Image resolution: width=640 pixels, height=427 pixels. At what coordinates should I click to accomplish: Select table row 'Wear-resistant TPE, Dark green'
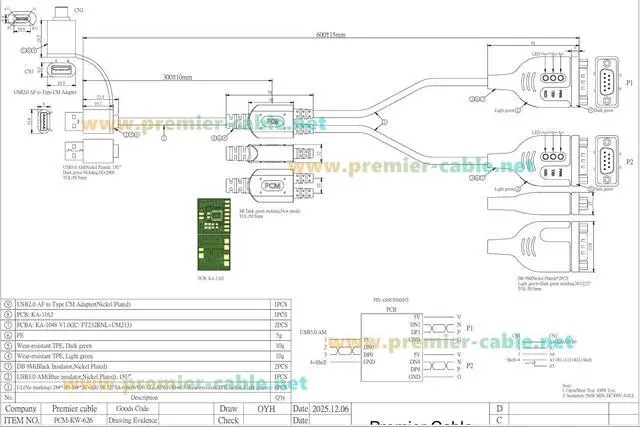point(146,345)
